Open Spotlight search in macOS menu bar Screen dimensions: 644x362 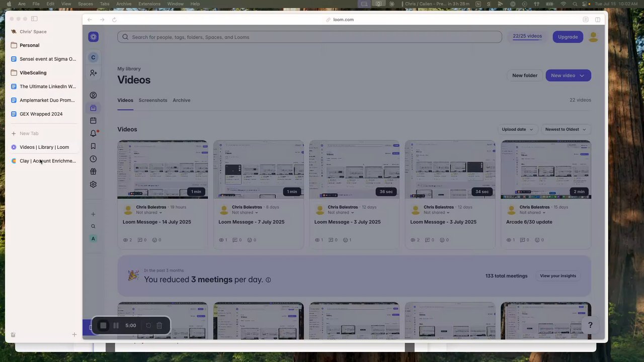(575, 4)
